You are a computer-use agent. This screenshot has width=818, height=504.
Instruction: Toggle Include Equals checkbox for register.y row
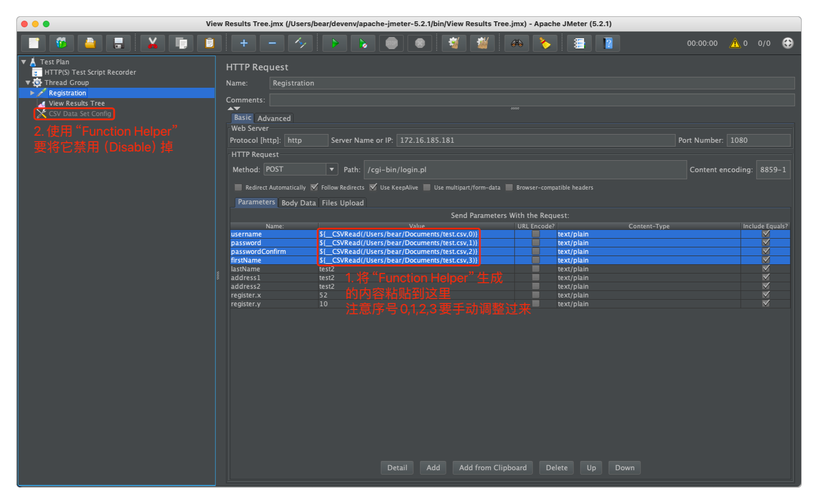[766, 303]
